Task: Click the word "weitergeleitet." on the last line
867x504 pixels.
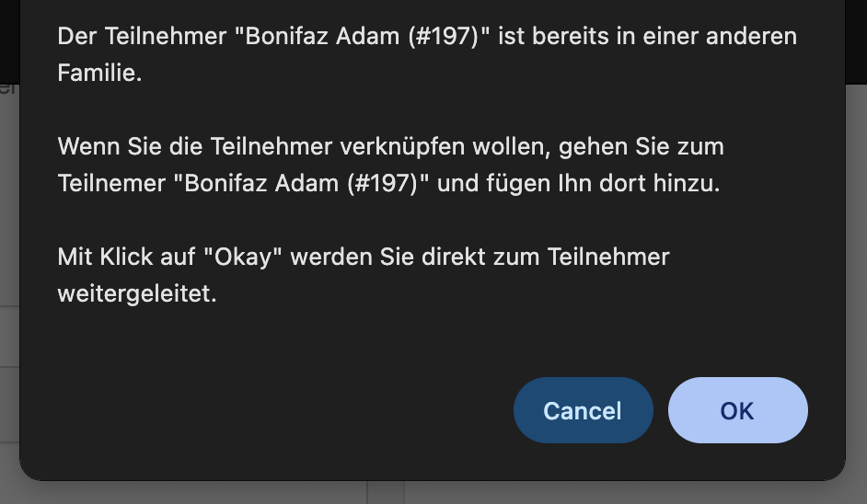Action: click(137, 294)
